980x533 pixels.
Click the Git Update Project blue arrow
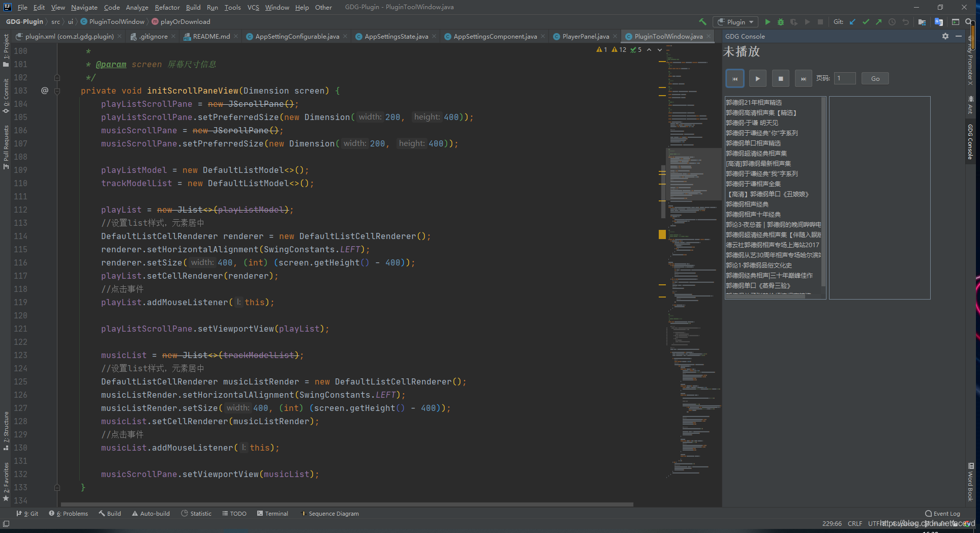tap(852, 22)
